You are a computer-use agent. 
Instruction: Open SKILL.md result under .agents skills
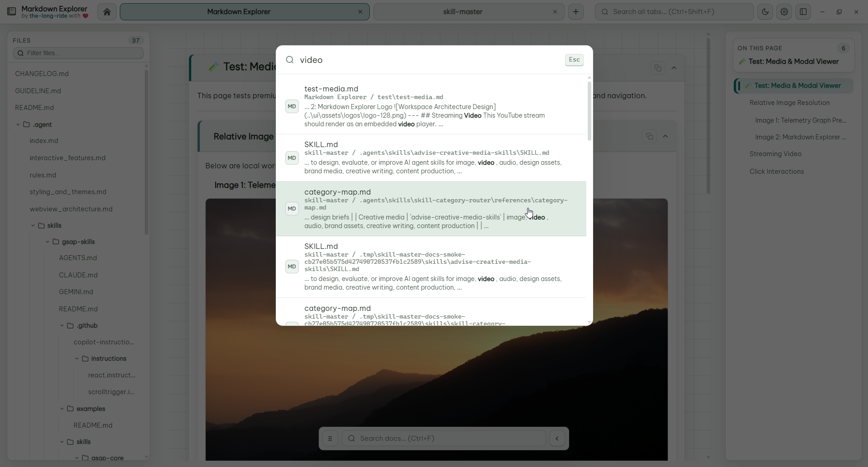431,158
